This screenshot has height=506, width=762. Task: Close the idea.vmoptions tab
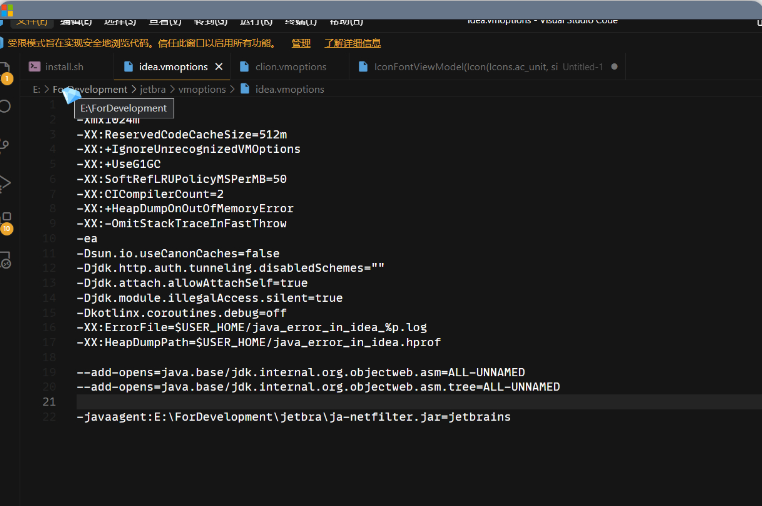pos(219,67)
